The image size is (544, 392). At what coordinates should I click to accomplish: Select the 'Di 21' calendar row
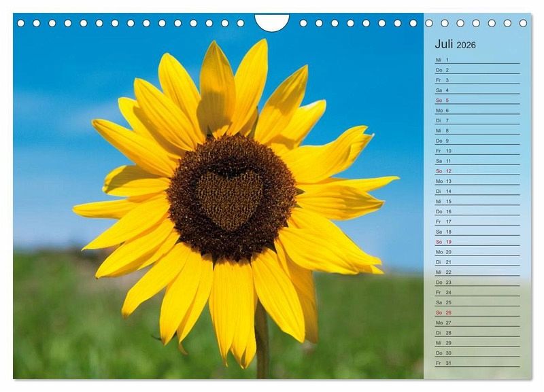[x=477, y=262]
